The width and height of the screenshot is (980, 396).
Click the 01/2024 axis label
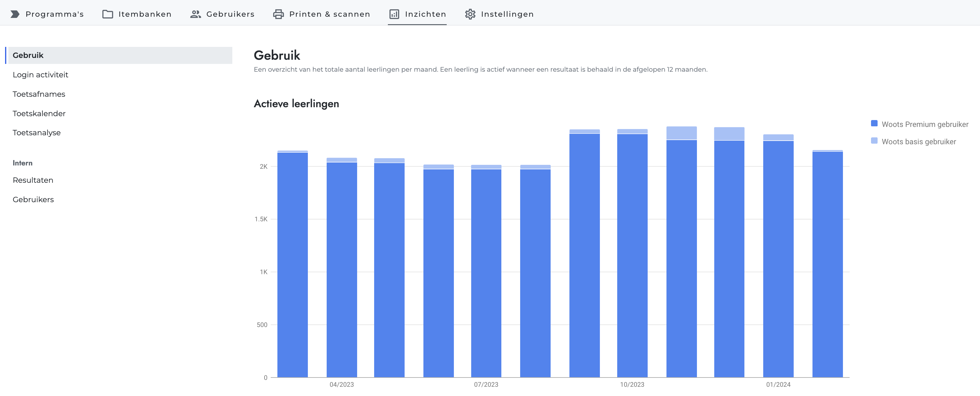click(778, 385)
